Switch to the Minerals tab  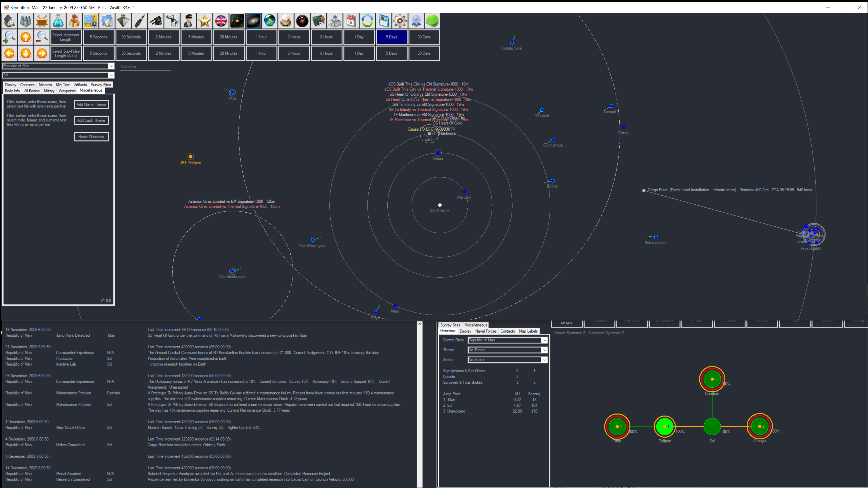point(45,85)
